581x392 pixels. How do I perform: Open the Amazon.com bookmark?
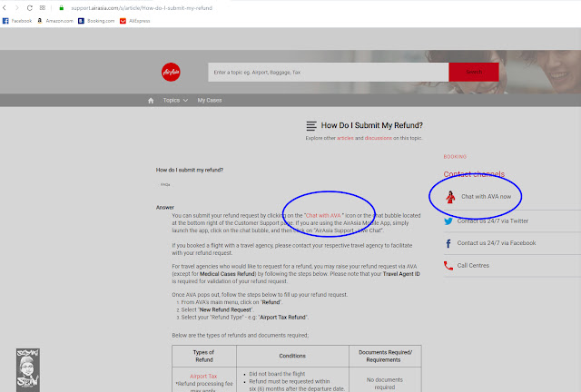point(55,21)
